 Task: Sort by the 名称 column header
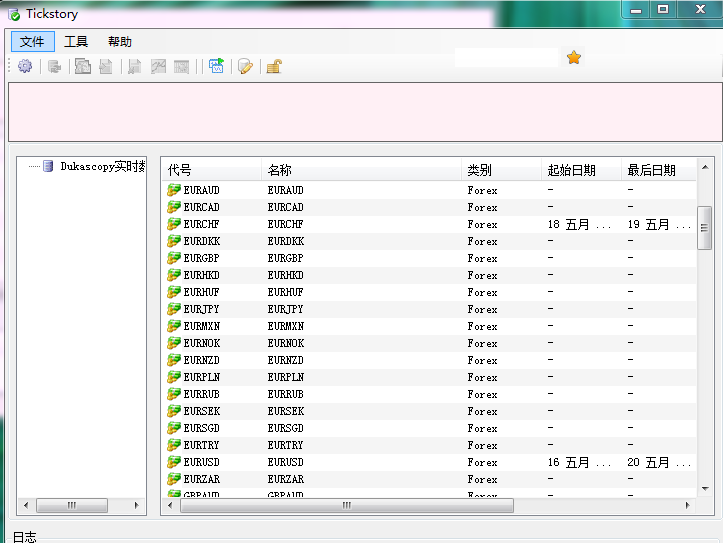[x=362, y=170]
